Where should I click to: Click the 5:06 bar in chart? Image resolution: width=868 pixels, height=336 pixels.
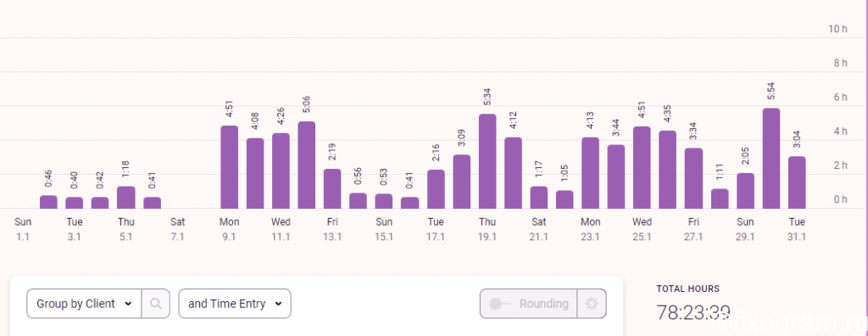point(307,165)
